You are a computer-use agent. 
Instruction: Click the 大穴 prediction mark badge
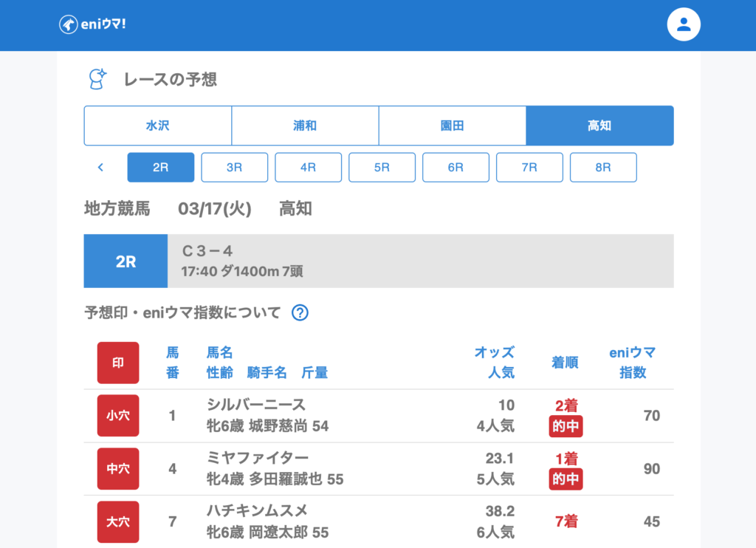click(x=118, y=522)
